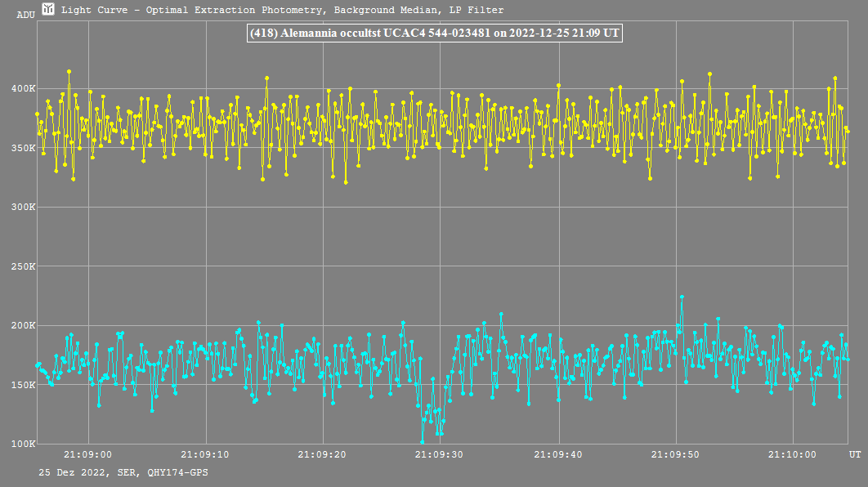Select the 21:09:30 time axis marker
Screen dimensions: 868x487
[441, 454]
